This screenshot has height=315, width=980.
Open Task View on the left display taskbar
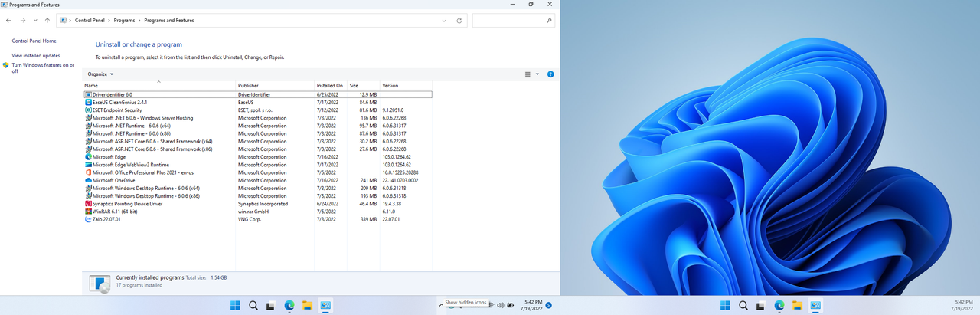[x=271, y=305]
